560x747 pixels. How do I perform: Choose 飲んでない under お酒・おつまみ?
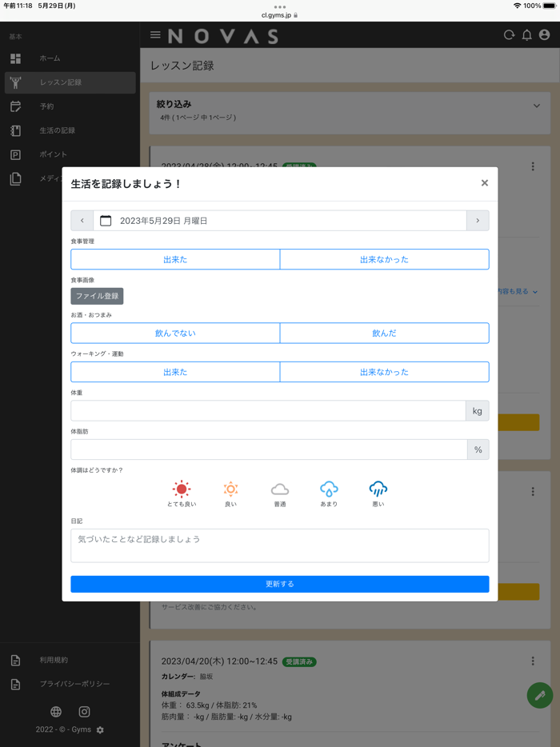click(175, 333)
